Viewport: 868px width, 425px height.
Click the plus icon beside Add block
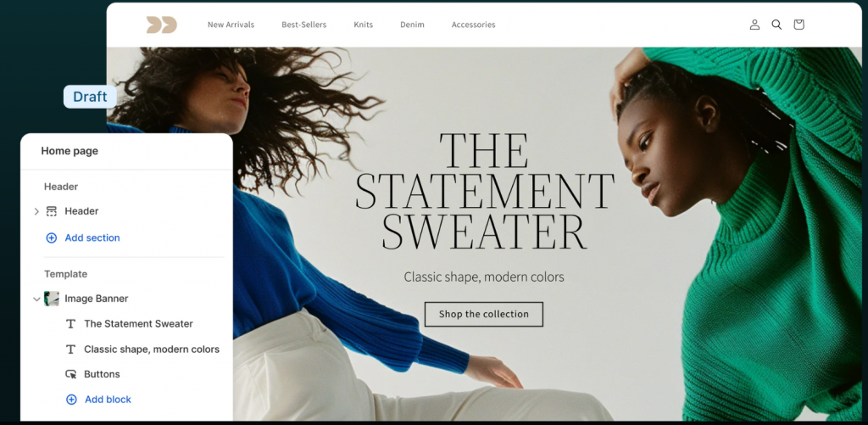coord(71,400)
